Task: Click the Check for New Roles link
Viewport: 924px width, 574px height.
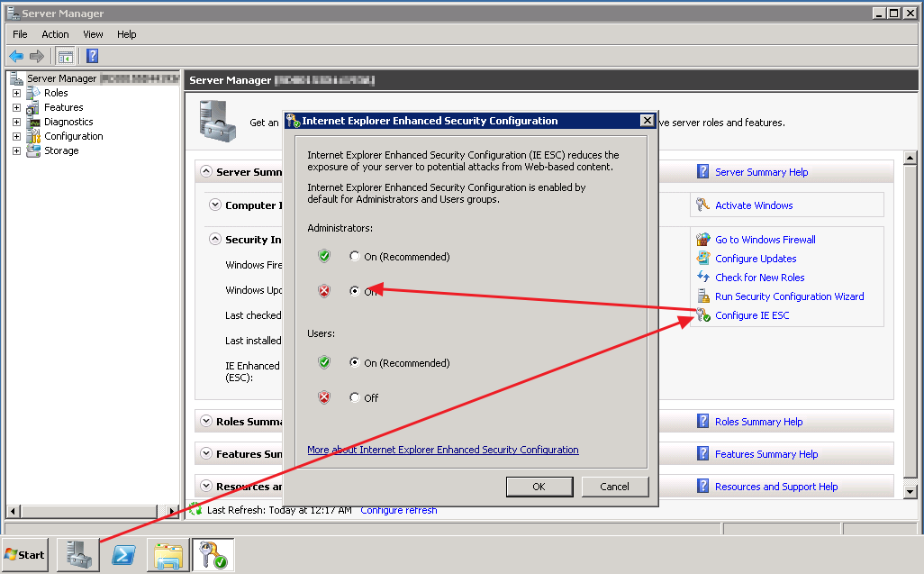Action: 759,278
